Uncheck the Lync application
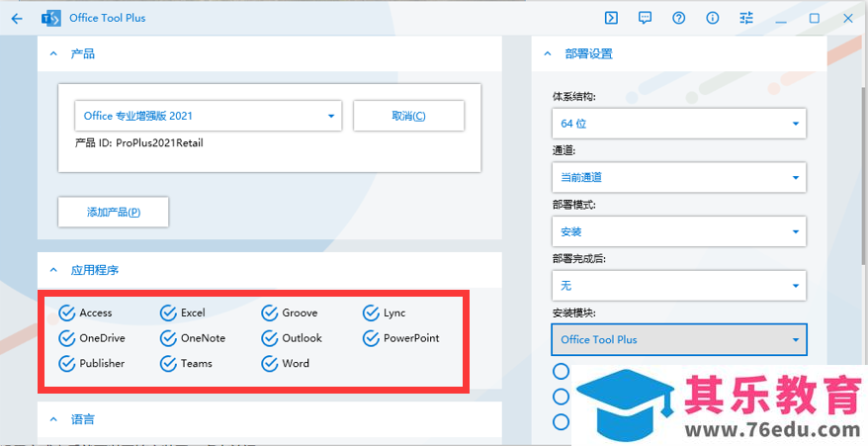Image resolution: width=868 pixels, height=446 pixels. pos(371,313)
